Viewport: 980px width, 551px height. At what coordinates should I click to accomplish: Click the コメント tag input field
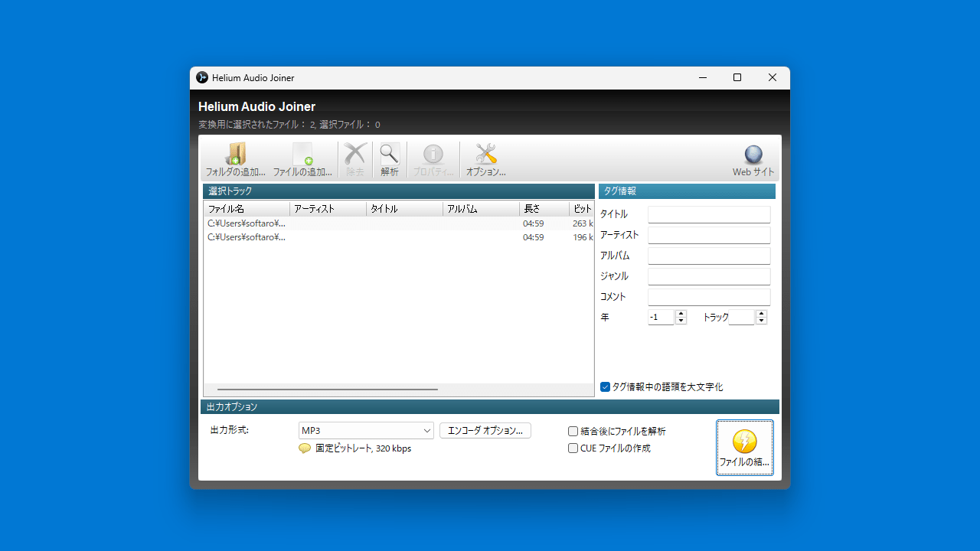[709, 297]
